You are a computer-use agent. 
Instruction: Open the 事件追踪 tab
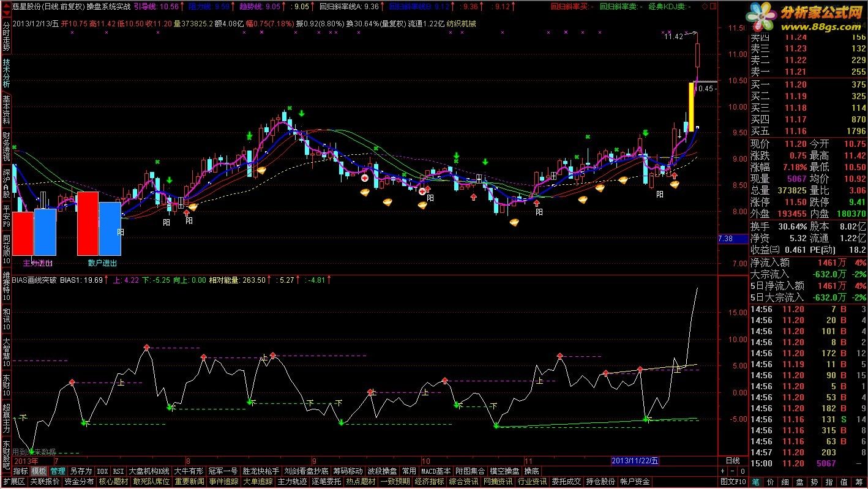click(223, 482)
